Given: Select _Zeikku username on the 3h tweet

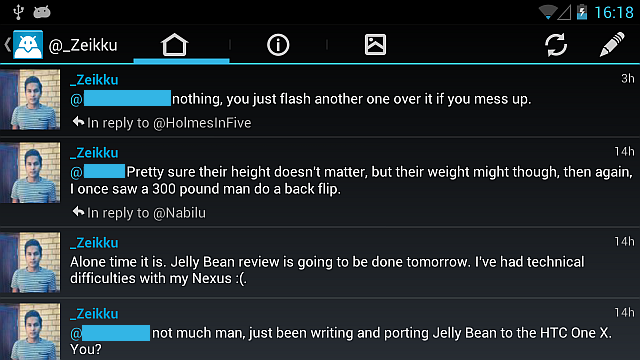Looking at the screenshot, I should 94,80.
